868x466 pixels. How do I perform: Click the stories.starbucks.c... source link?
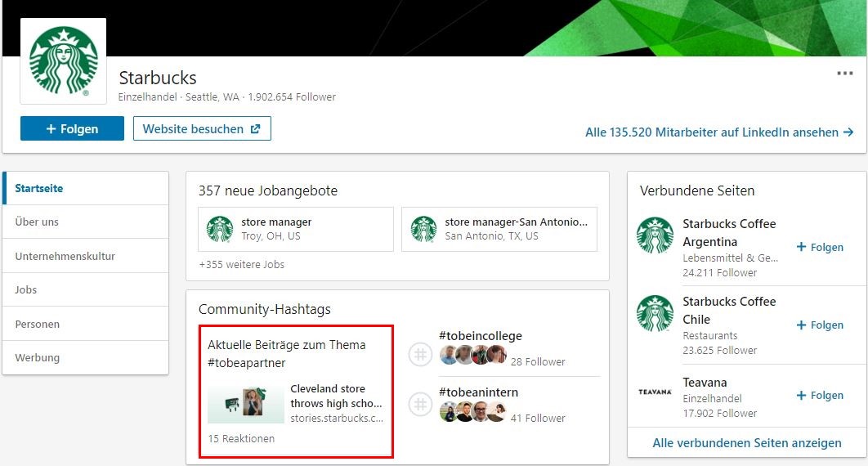[337, 419]
